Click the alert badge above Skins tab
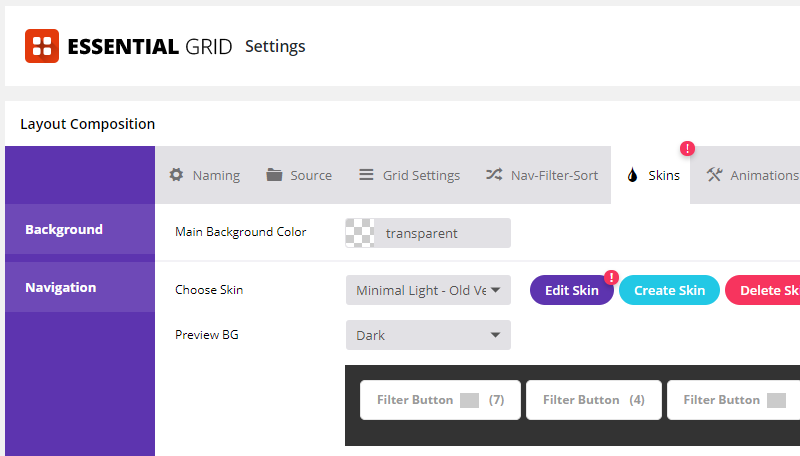Screen dimensions: 800x456 (x=687, y=148)
